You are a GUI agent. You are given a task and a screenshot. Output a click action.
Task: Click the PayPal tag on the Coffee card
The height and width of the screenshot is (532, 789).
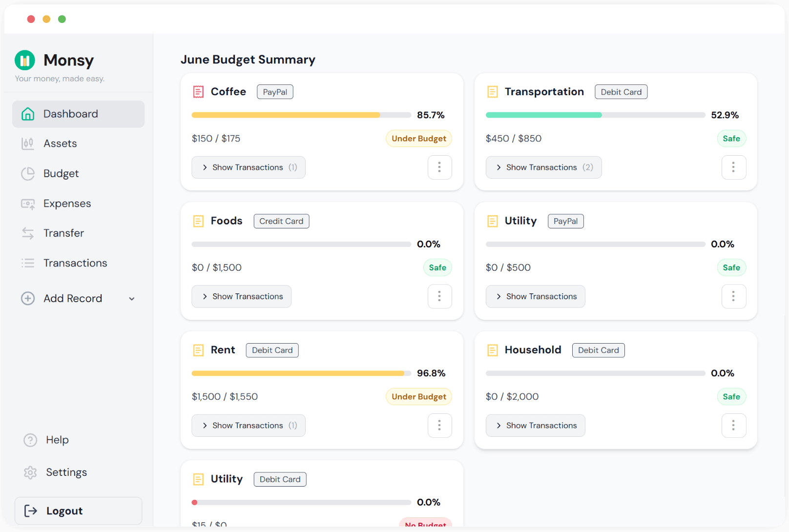pos(275,91)
